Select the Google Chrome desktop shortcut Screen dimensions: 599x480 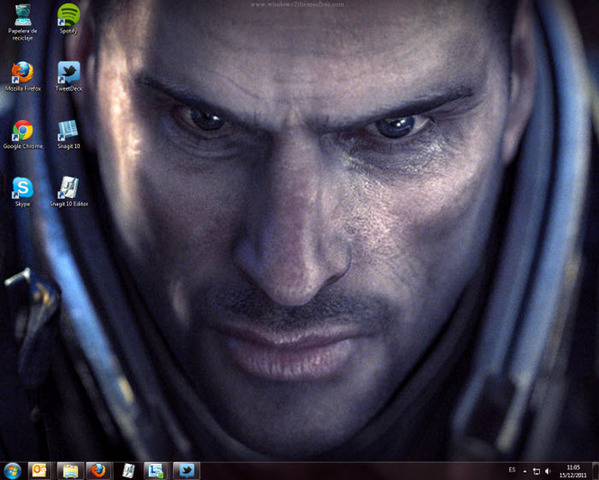coord(23,134)
